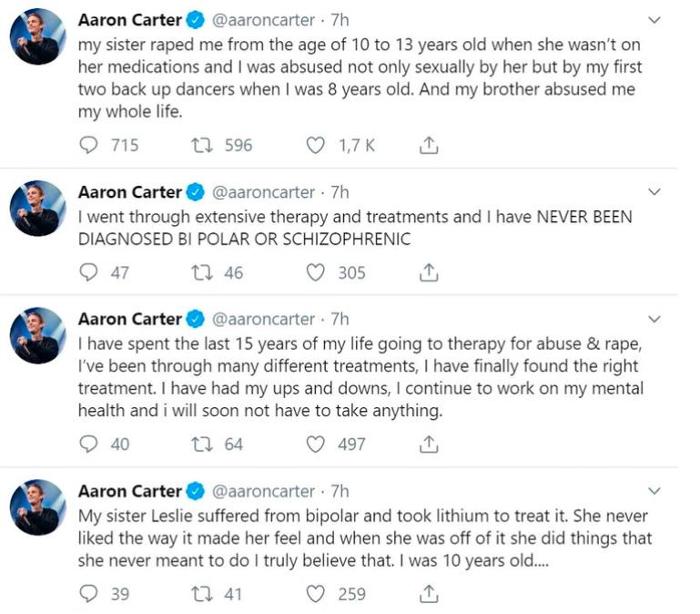This screenshot has height=614, width=700.
Task: Reply to the tweet with 715 replies
Action: 89,145
